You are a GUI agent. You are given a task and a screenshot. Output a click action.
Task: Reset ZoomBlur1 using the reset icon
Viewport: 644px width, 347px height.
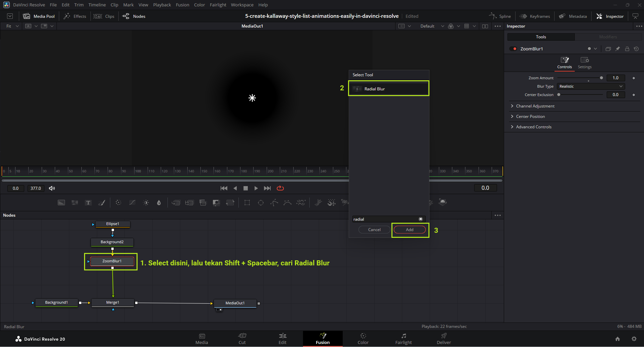click(x=636, y=49)
